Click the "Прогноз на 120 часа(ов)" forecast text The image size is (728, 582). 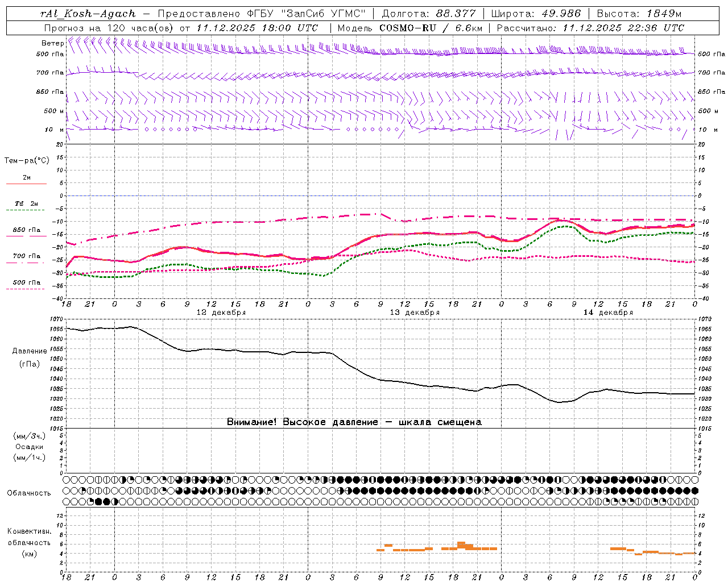click(x=109, y=28)
